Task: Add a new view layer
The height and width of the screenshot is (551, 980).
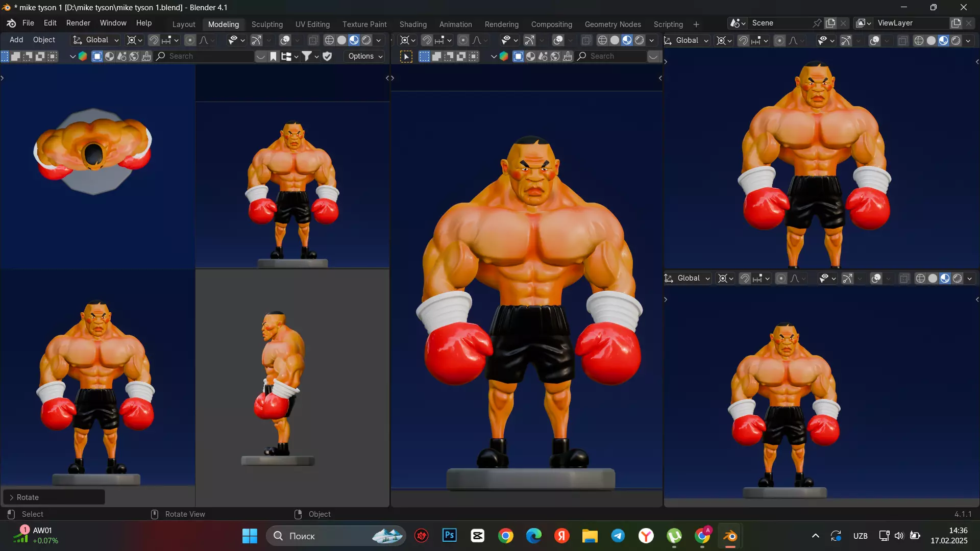Action: pyautogui.click(x=956, y=23)
